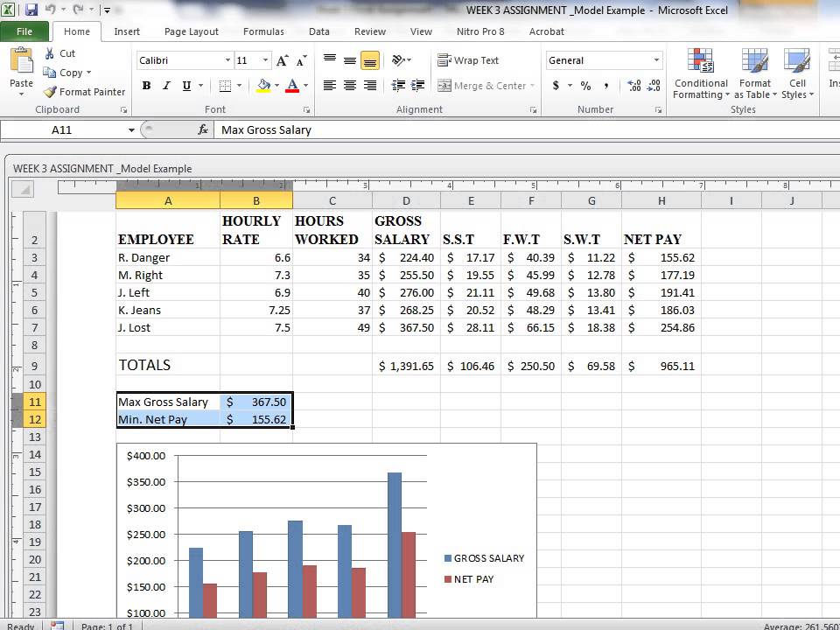Toggle Italic formatting
The width and height of the screenshot is (840, 630).
click(166, 85)
